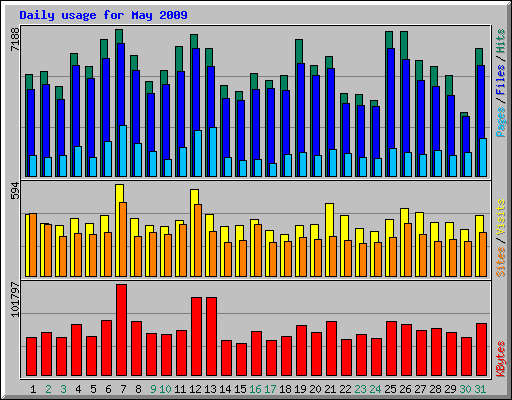
Task: Click the green Hits bar top for day 19
Action: tap(299, 51)
